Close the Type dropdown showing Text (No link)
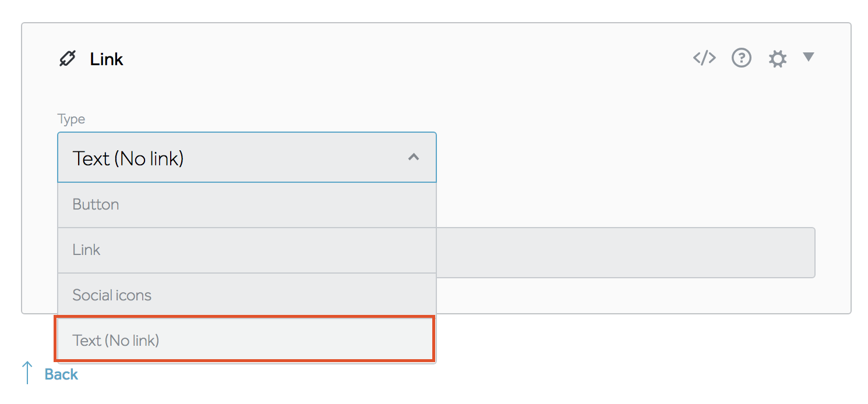Image resolution: width=868 pixels, height=404 pixels. [233, 158]
